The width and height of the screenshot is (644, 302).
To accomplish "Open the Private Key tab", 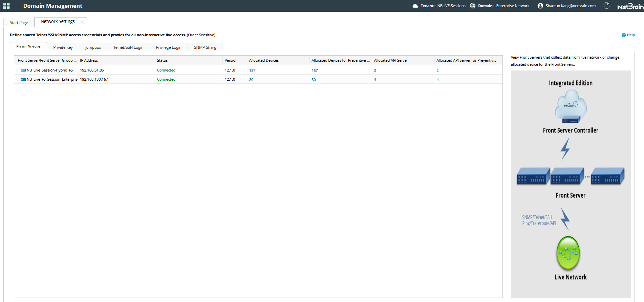I will coord(63,47).
